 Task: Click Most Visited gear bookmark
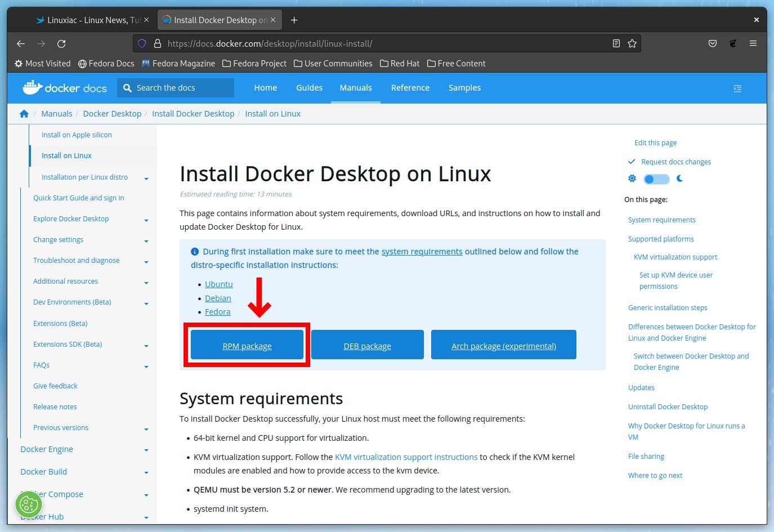point(43,64)
